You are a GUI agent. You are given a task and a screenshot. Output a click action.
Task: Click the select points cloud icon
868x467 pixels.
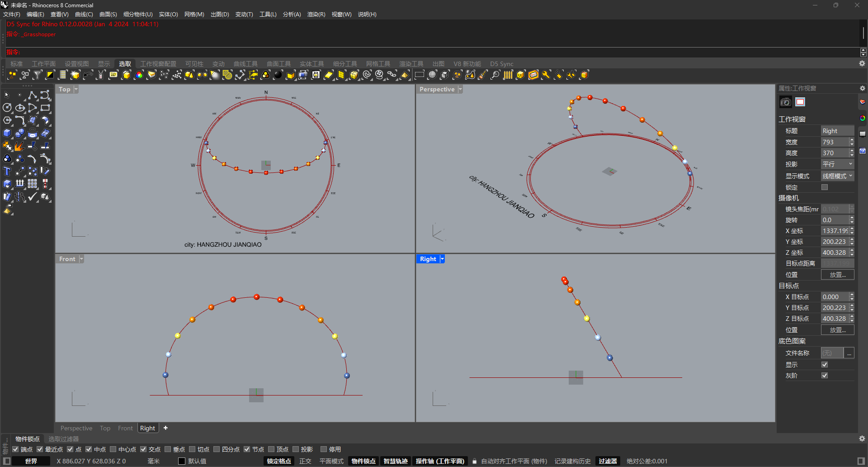(177, 75)
